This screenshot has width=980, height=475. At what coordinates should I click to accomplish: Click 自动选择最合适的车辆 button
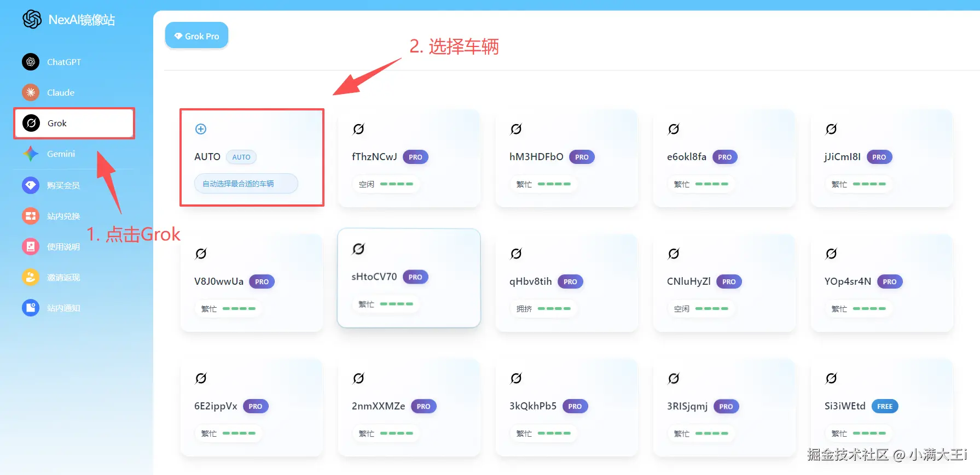click(246, 184)
